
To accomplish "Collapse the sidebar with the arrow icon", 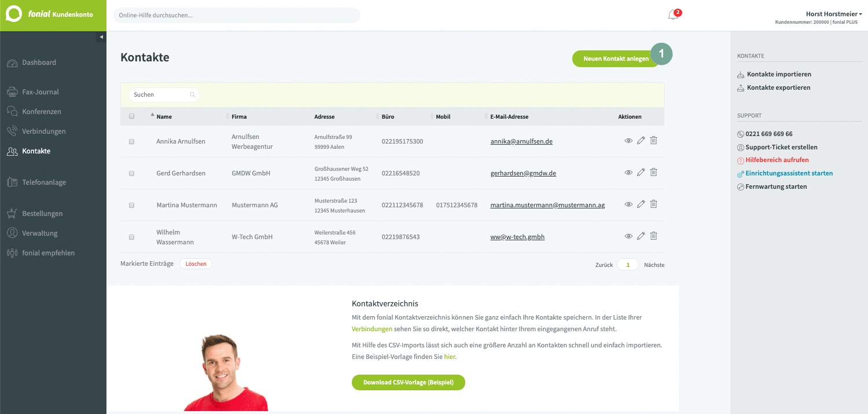I will pos(101,37).
